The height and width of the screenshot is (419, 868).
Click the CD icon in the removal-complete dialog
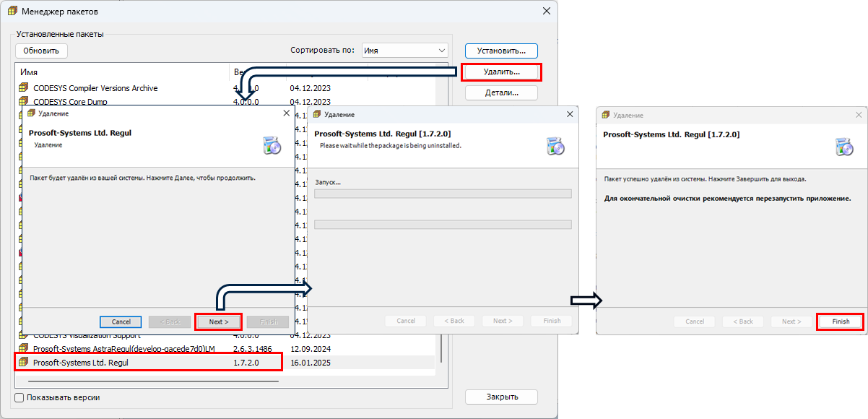pyautogui.click(x=844, y=145)
